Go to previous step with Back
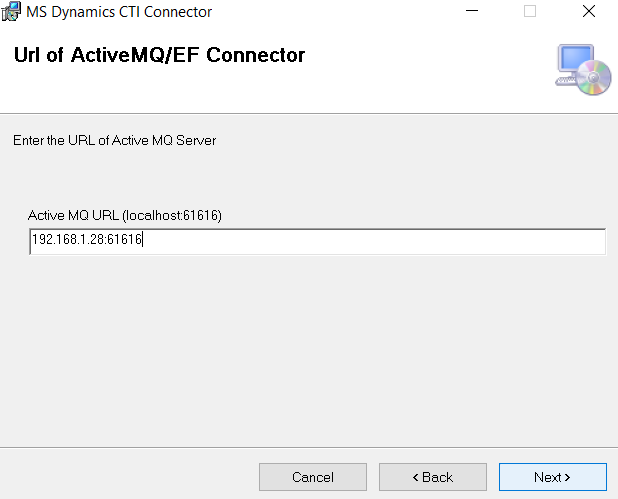This screenshot has height=499, width=618. tap(432, 477)
